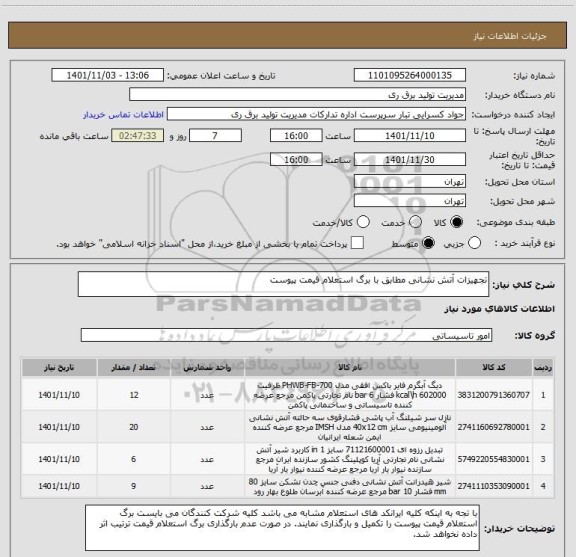Viewport: 576px width, 557px height.
Task: Click the دیگ آبگرم فایر باکس item name
Action: coord(350,395)
